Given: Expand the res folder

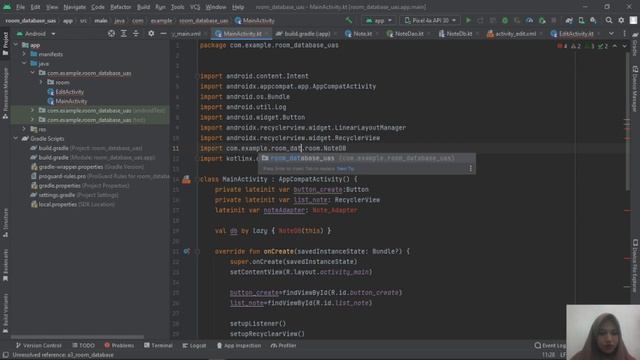Looking at the screenshot, I should 24,129.
